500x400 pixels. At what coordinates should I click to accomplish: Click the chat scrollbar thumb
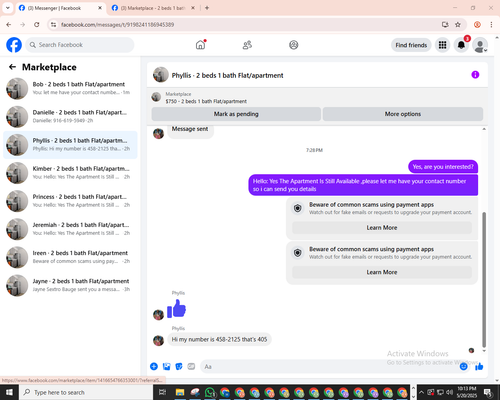click(x=484, y=280)
